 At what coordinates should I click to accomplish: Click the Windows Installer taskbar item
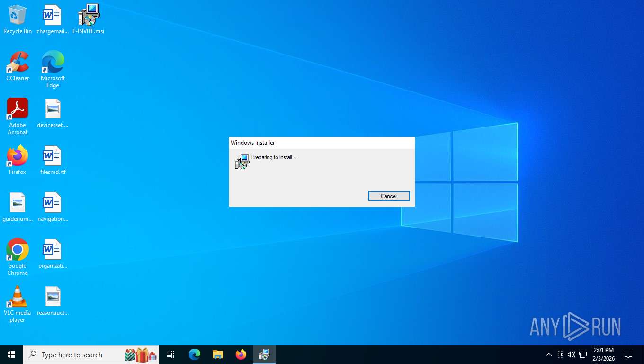[x=264, y=355]
